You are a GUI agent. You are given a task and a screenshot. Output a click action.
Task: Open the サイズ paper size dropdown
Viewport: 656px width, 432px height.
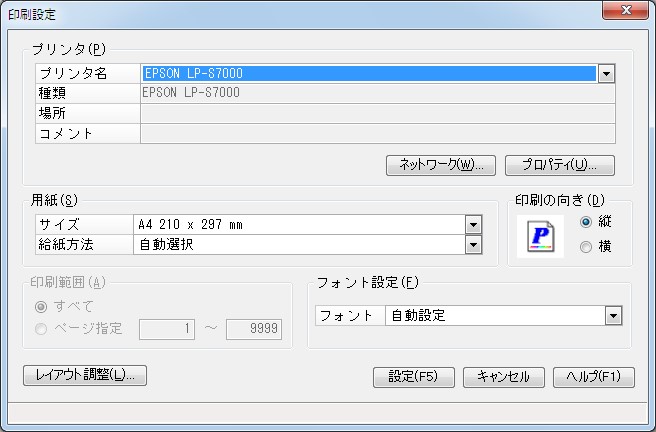click(473, 224)
